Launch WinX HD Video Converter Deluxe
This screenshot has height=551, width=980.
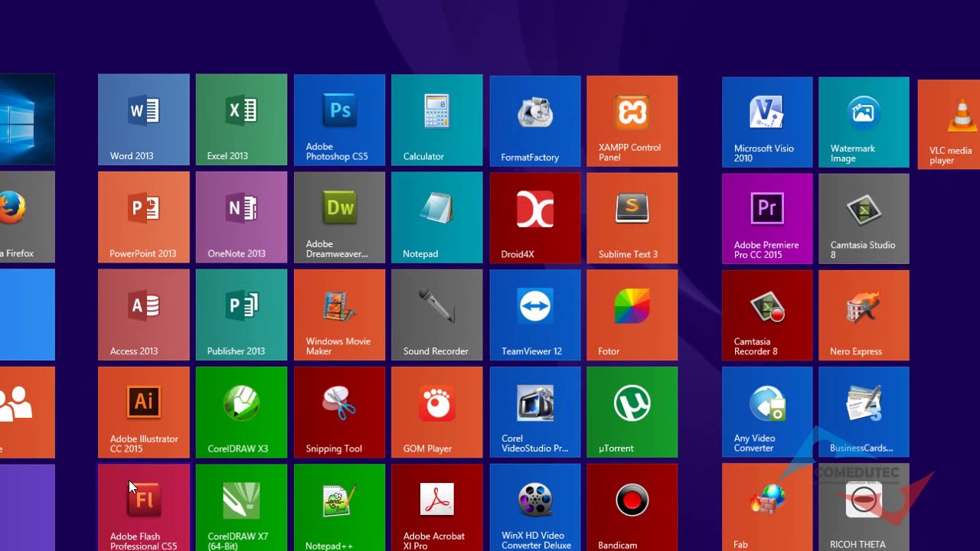[x=535, y=507]
